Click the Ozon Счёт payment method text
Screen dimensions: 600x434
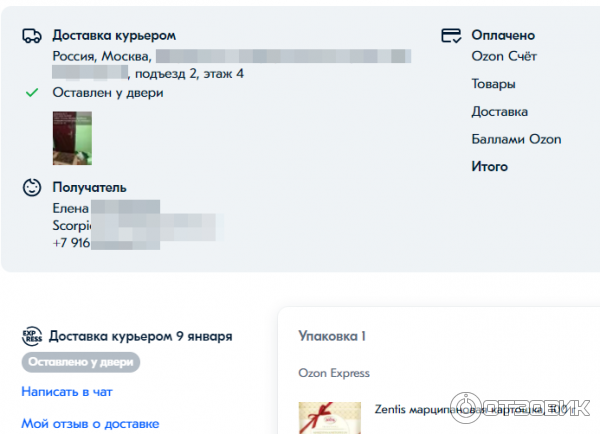pyautogui.click(x=504, y=56)
